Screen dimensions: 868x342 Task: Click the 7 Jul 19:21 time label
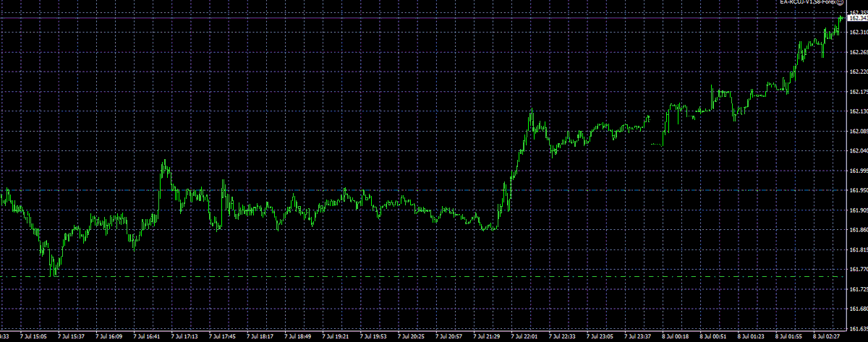tap(336, 337)
